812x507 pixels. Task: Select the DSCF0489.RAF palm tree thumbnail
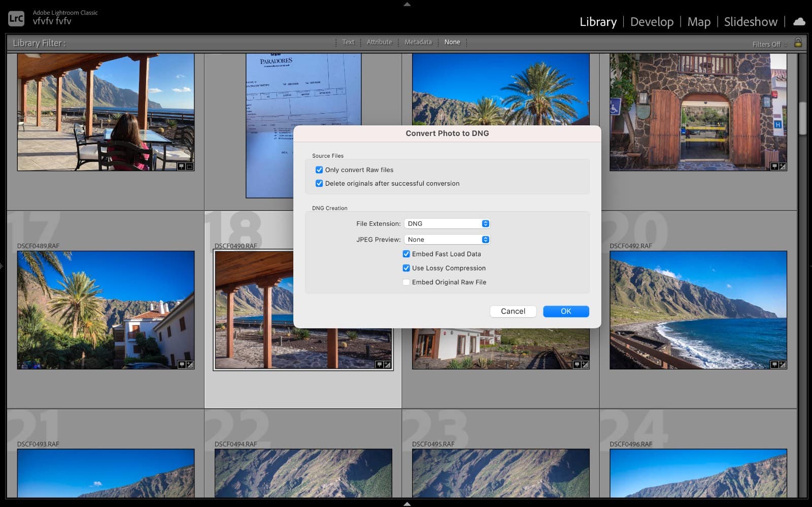[106, 310]
